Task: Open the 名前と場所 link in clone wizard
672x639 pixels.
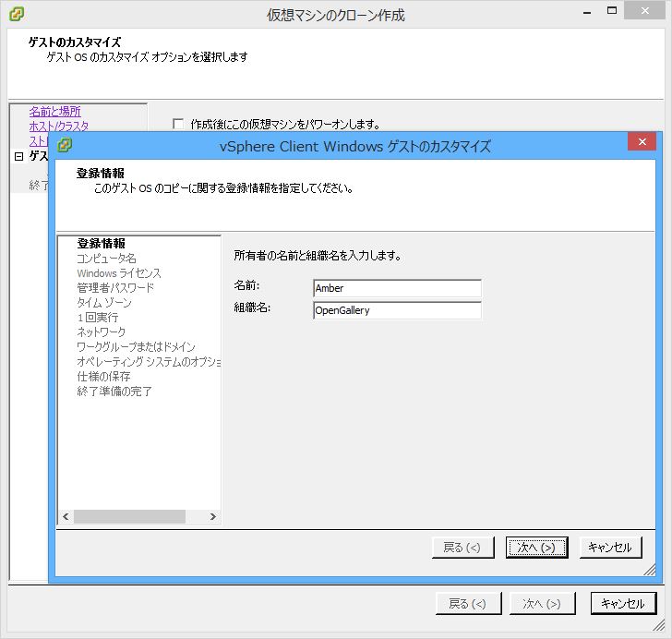Action: pyautogui.click(x=54, y=112)
